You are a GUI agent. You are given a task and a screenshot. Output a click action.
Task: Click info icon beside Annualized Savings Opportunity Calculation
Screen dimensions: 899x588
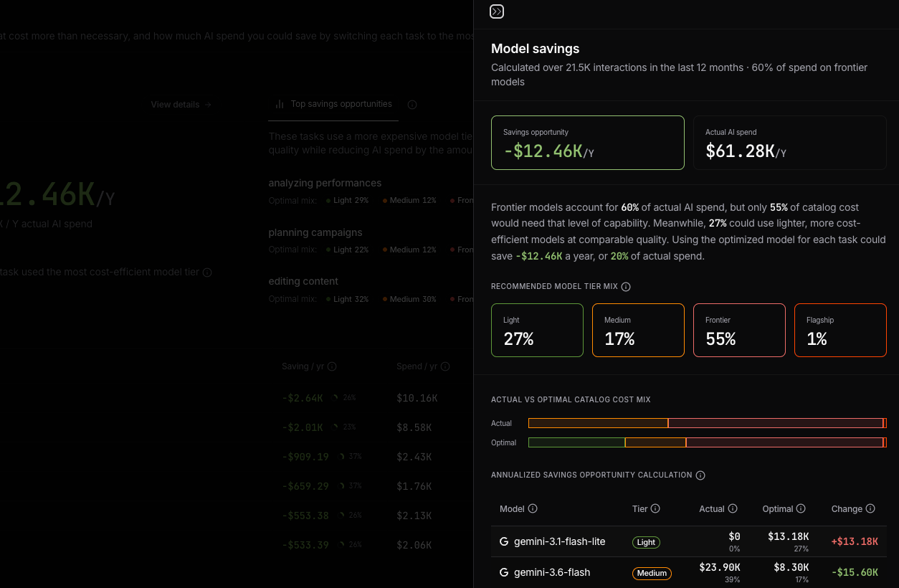(700, 475)
